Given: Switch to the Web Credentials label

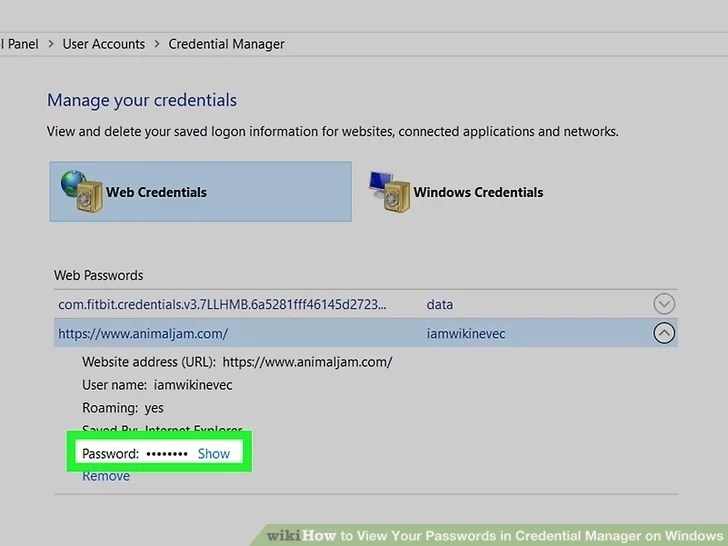Looking at the screenshot, I should 156,192.
